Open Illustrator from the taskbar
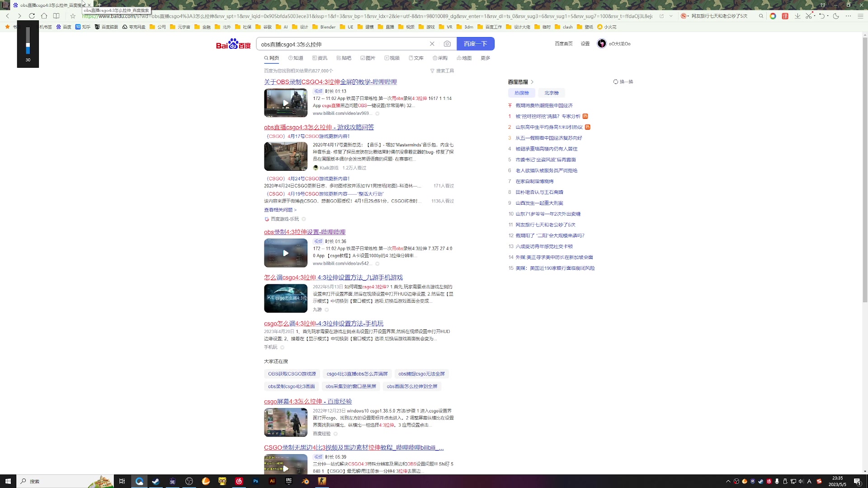 (x=272, y=481)
